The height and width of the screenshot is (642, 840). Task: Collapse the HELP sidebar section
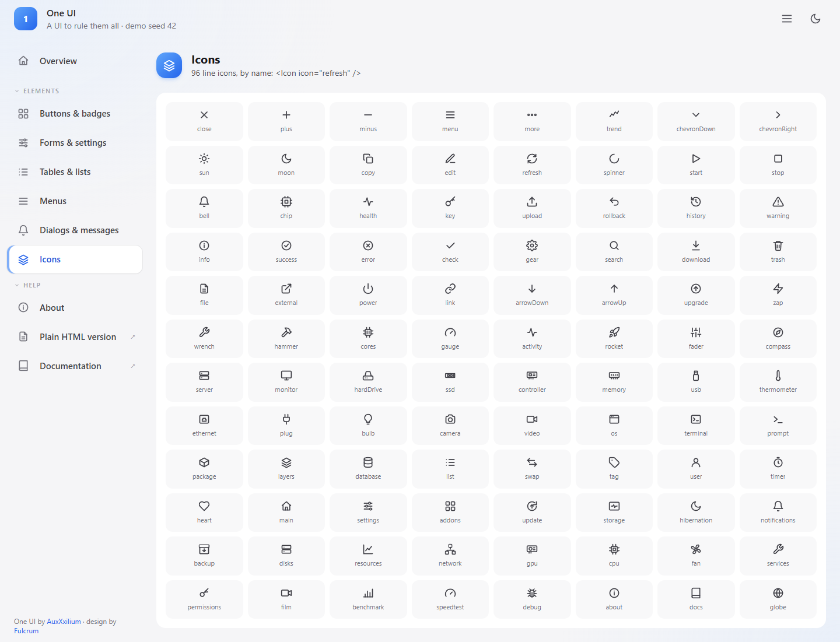pyautogui.click(x=27, y=285)
